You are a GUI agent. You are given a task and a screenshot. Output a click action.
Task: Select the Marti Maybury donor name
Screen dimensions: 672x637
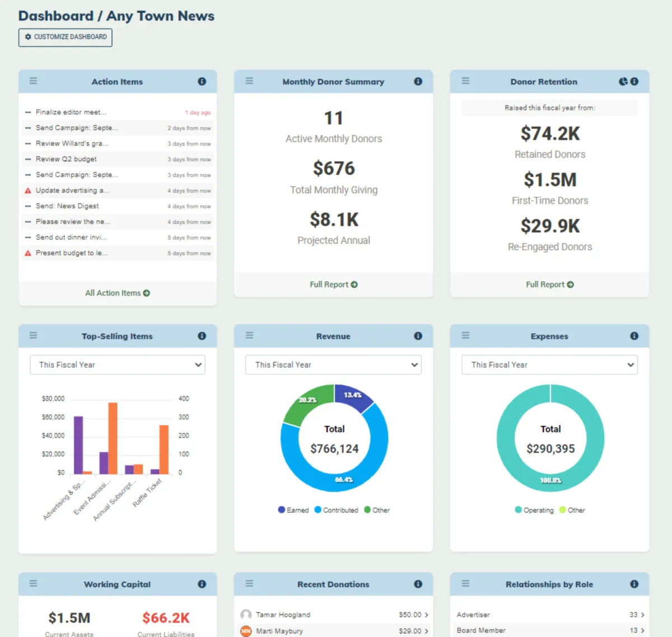pos(279,631)
